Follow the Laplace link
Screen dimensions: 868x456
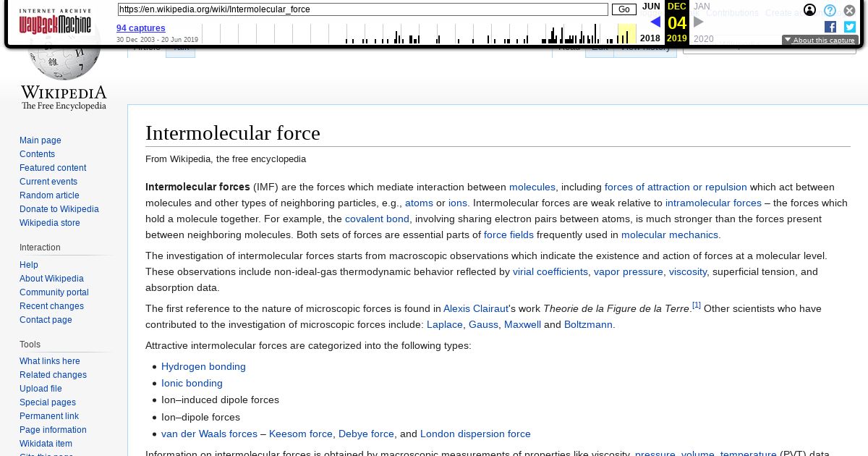click(x=445, y=324)
